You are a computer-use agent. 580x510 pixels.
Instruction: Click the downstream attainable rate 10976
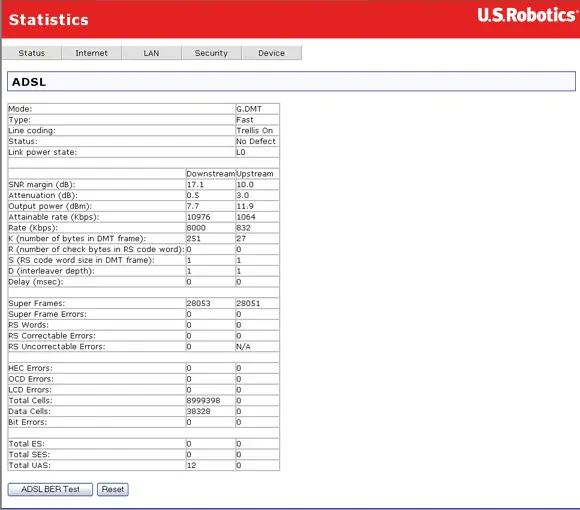coord(198,217)
